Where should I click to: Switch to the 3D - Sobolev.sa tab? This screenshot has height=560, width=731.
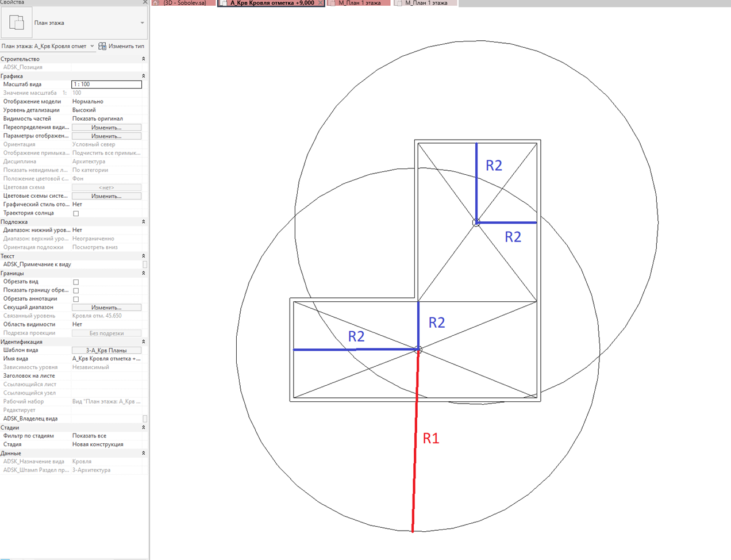(x=184, y=3)
